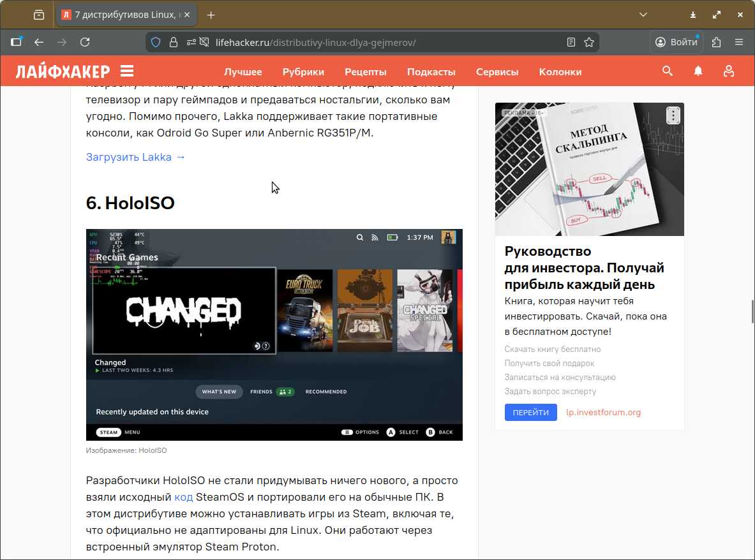
Task: Open the browser extensions puzzle icon
Action: [x=717, y=42]
